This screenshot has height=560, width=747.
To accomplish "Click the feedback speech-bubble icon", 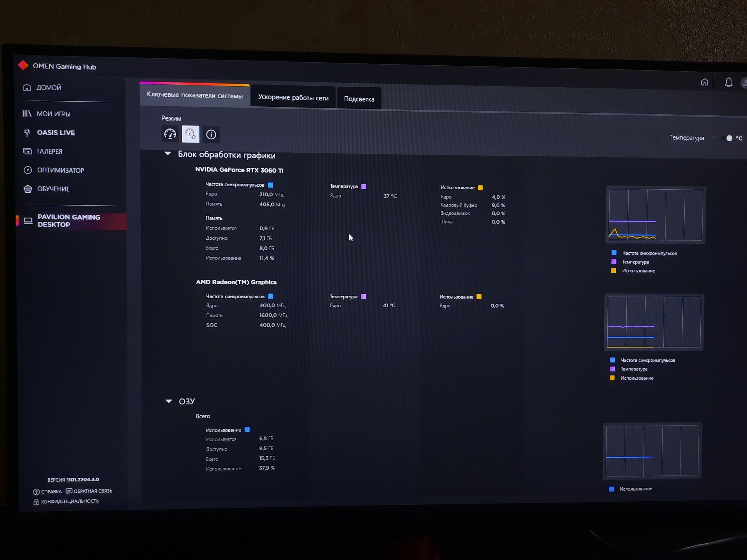I will pos(69,491).
